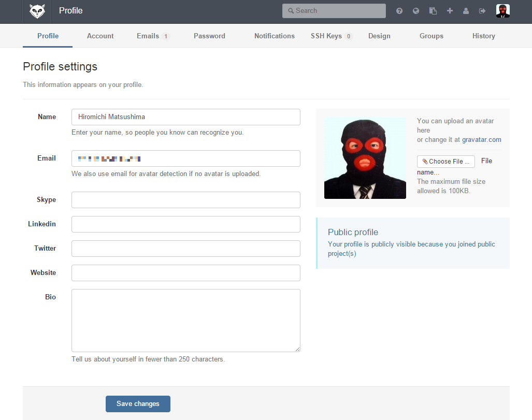Click the 'Enter your name' hint text
This screenshot has width=532, height=420.
click(157, 132)
